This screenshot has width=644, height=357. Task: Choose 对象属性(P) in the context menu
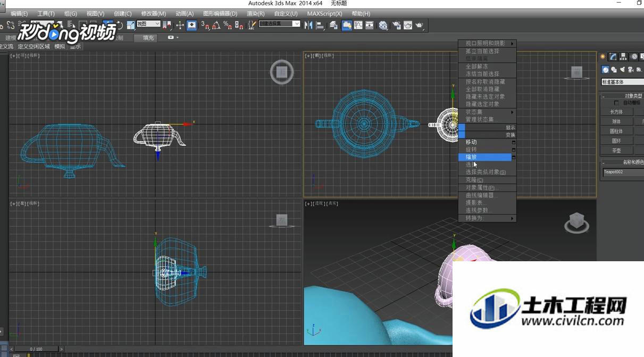coord(487,188)
